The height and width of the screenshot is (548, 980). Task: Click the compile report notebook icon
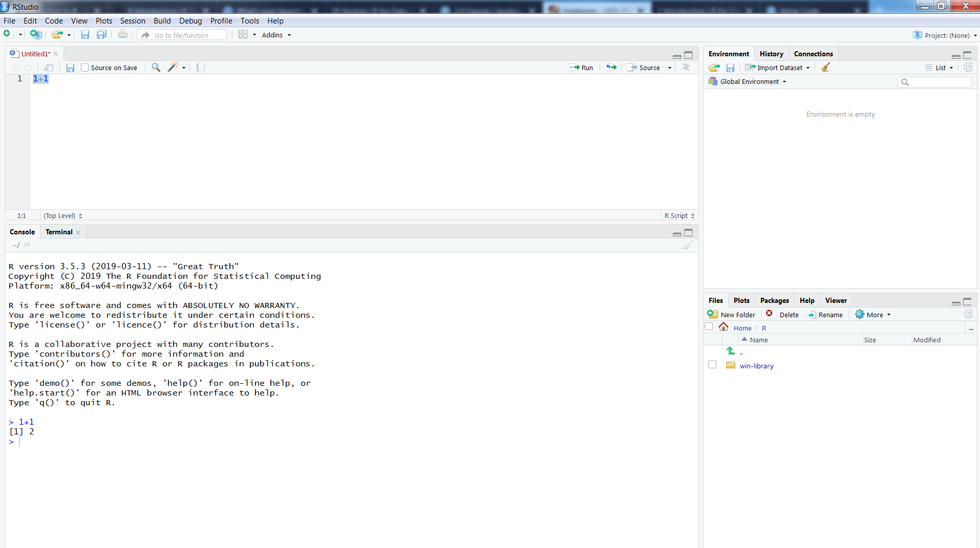point(201,68)
